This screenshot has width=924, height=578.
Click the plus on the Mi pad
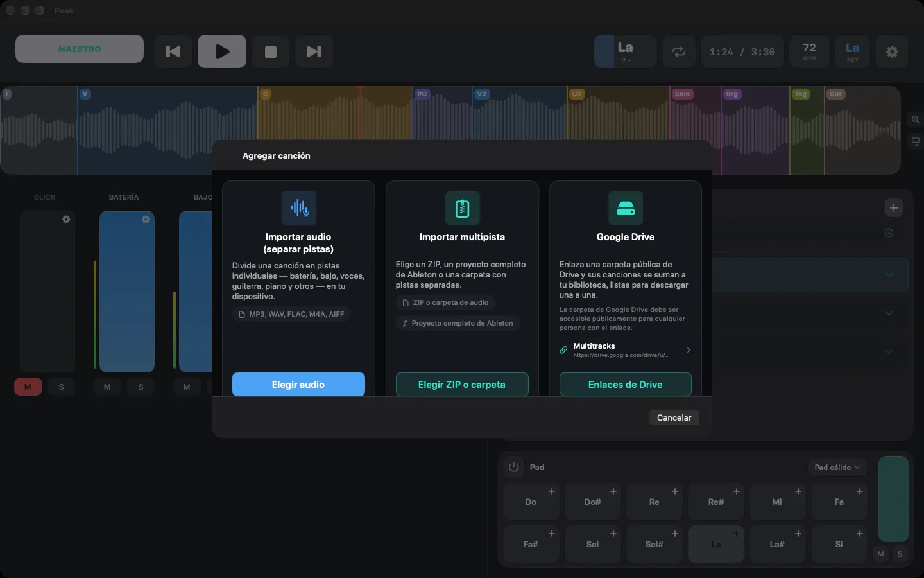click(x=798, y=491)
